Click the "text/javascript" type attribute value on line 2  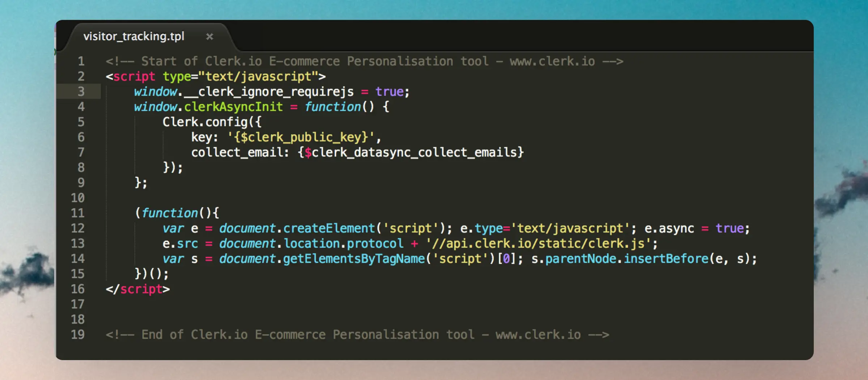pos(258,76)
